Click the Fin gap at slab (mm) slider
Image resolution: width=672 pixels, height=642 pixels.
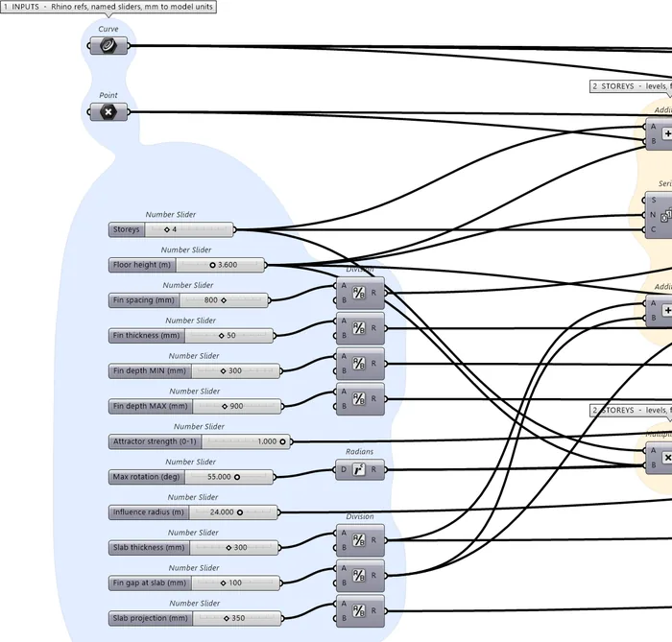pos(194,583)
